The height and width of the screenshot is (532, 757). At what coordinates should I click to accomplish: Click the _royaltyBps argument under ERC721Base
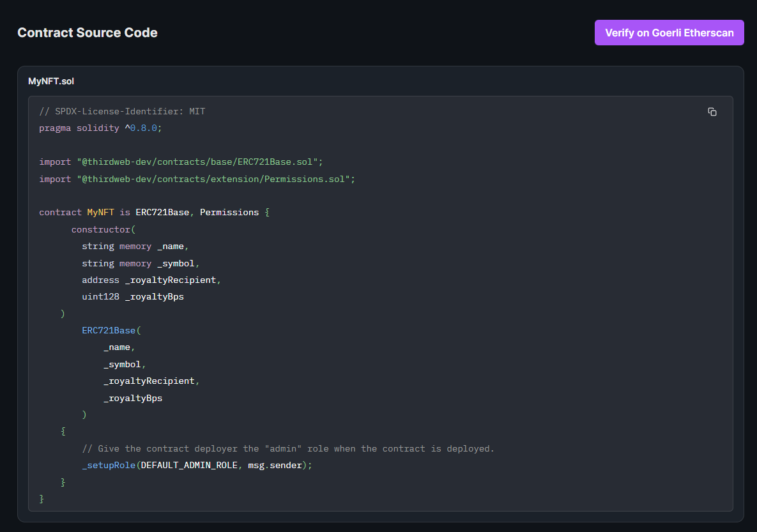(x=133, y=399)
